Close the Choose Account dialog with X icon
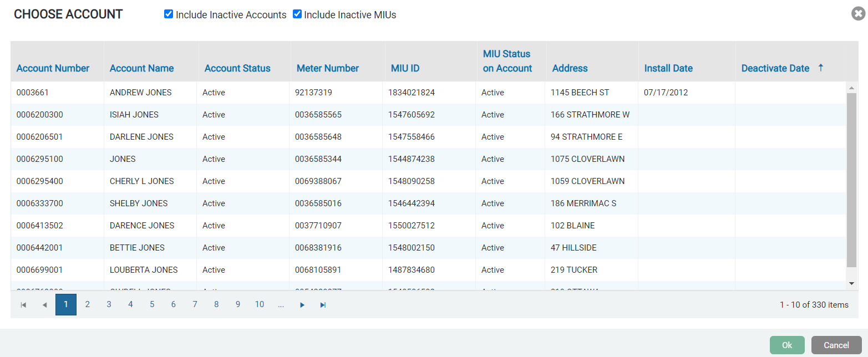The height and width of the screenshot is (357, 868). pos(858,14)
